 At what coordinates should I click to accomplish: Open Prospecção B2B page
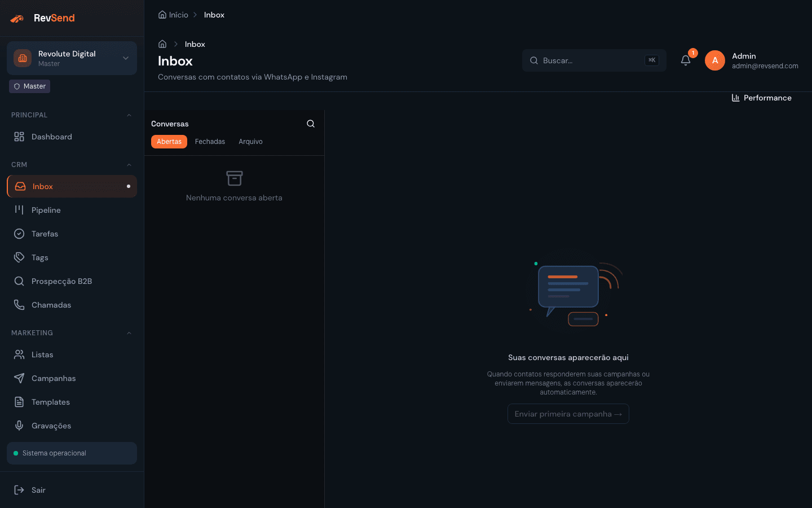[x=61, y=281]
